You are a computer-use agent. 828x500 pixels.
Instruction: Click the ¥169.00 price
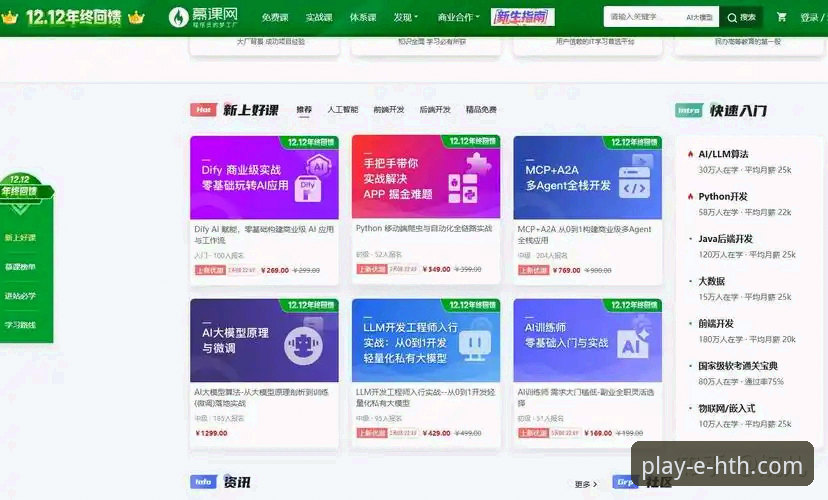point(598,433)
